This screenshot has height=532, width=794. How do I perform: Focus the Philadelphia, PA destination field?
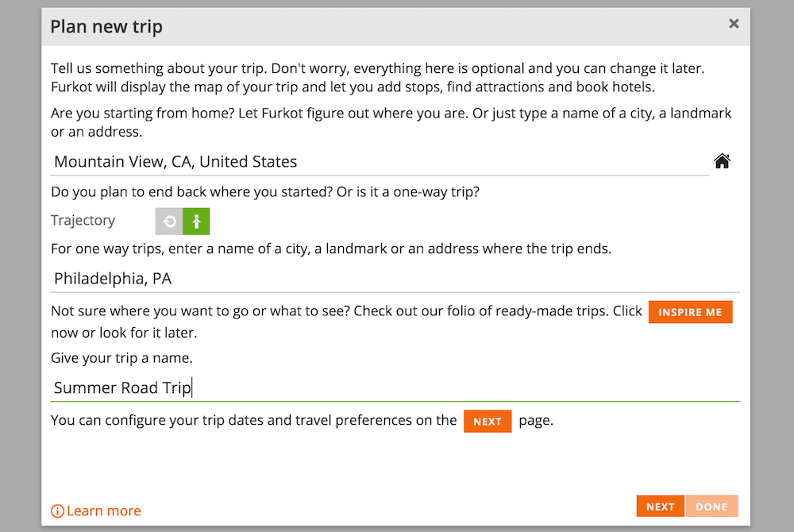click(x=395, y=279)
